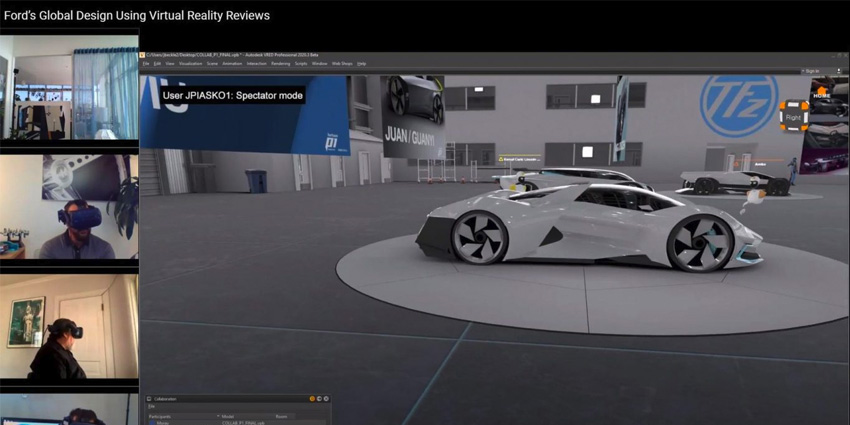
Task: Click the JUAN / GUANYI banner
Action: tap(413, 117)
